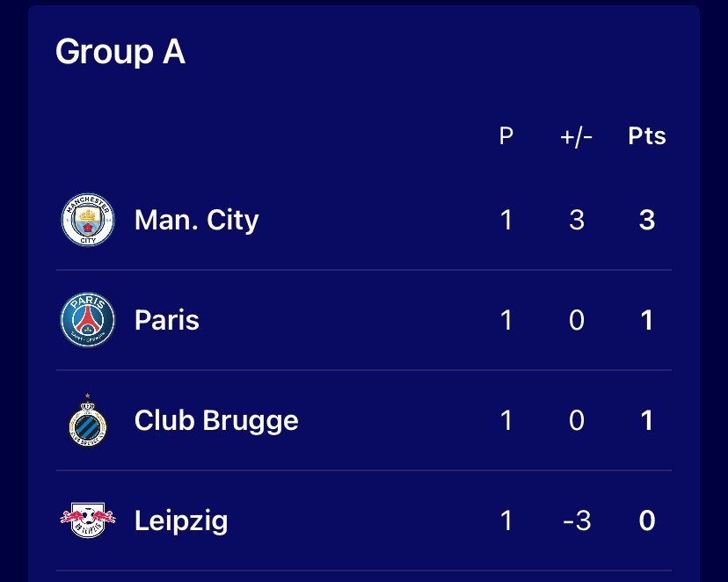Click the Paris Saint-Germain crest
This screenshot has width=728, height=582.
pos(88,320)
